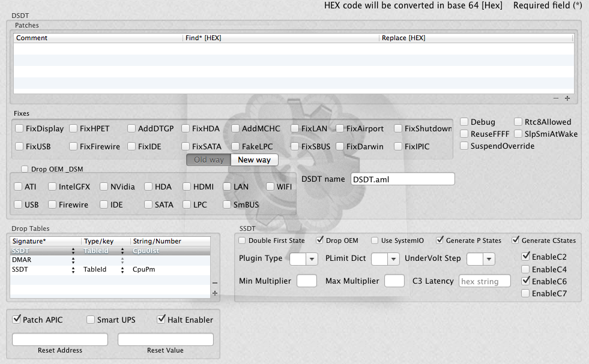The image size is (589, 364).
Task: Check the HDMI option
Action: [187, 186]
